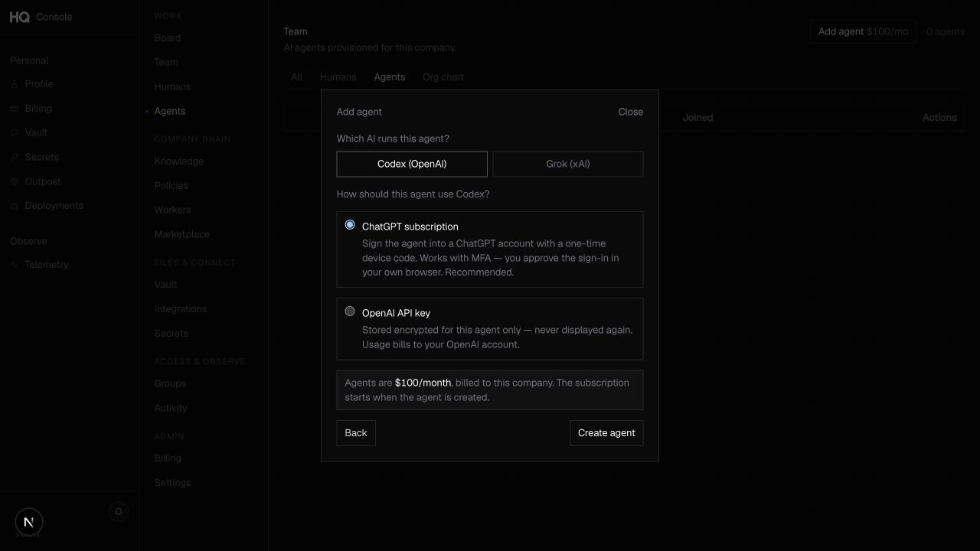Open notifications bell icon
The image size is (980, 551).
(x=119, y=512)
